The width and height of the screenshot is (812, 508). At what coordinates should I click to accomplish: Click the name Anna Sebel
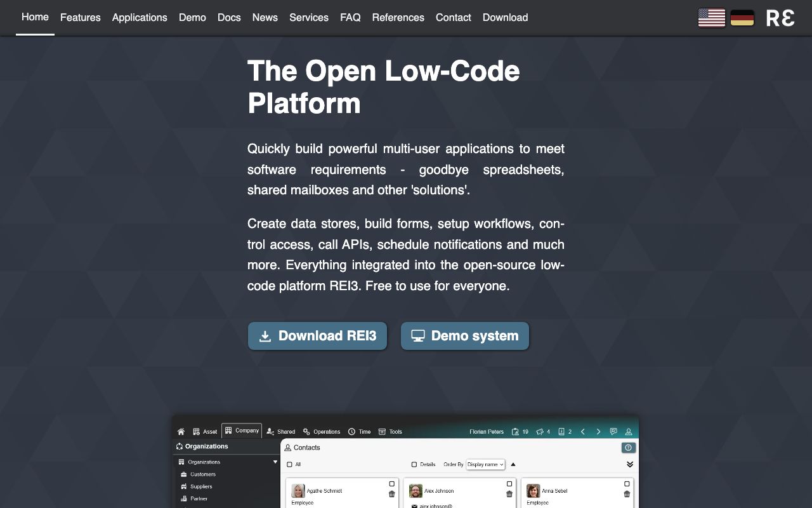coord(555,491)
